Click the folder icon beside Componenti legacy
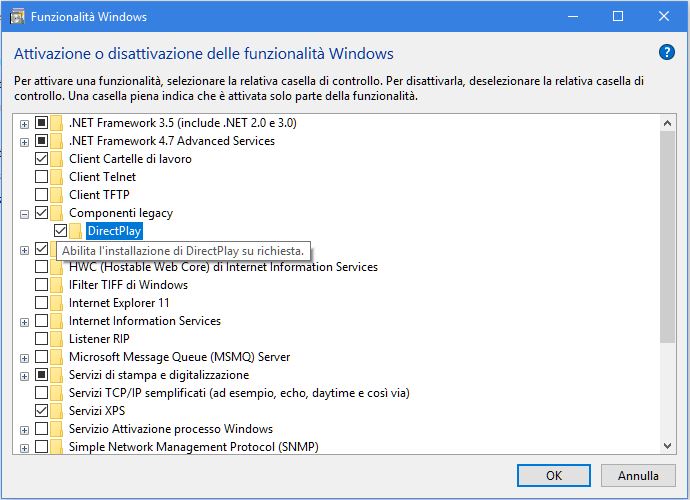 coord(58,213)
